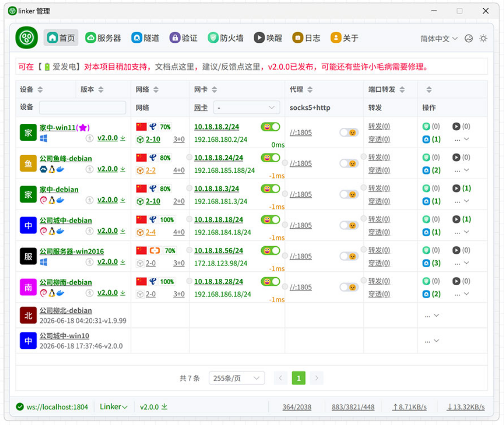Click ws://localhost:1804 connection status
Viewport: 504px width, 425px height.
pyautogui.click(x=52, y=407)
